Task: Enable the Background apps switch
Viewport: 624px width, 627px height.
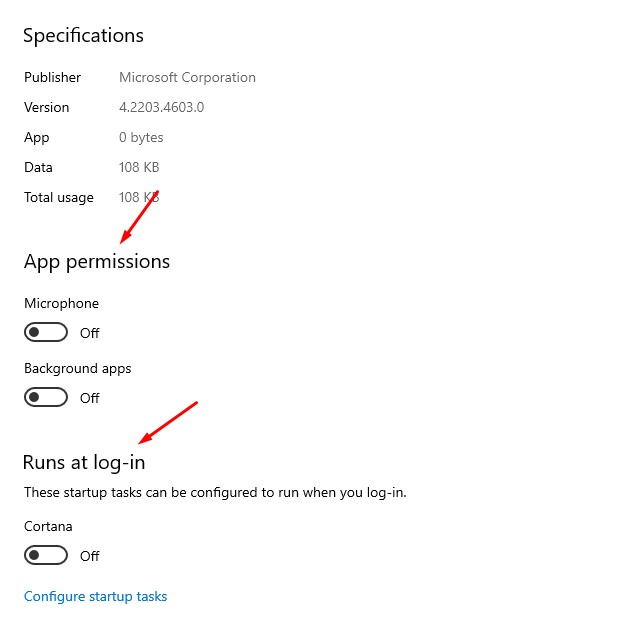Action: (46, 397)
